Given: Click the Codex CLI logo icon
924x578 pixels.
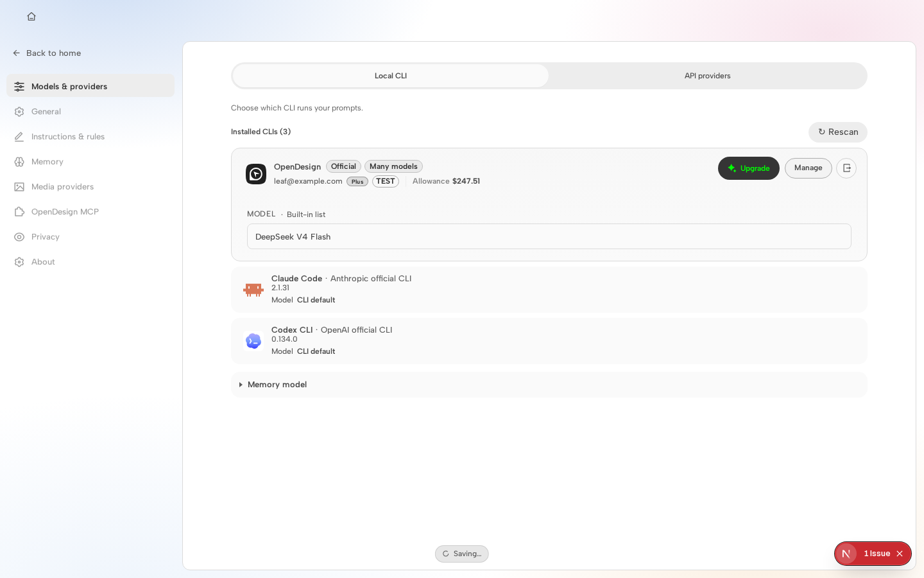Looking at the screenshot, I should (253, 341).
